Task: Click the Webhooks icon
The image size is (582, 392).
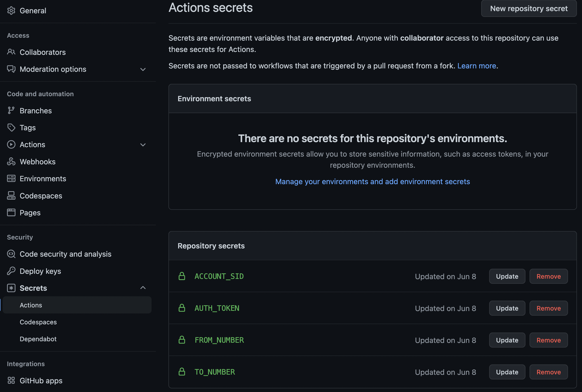Action: click(x=11, y=161)
